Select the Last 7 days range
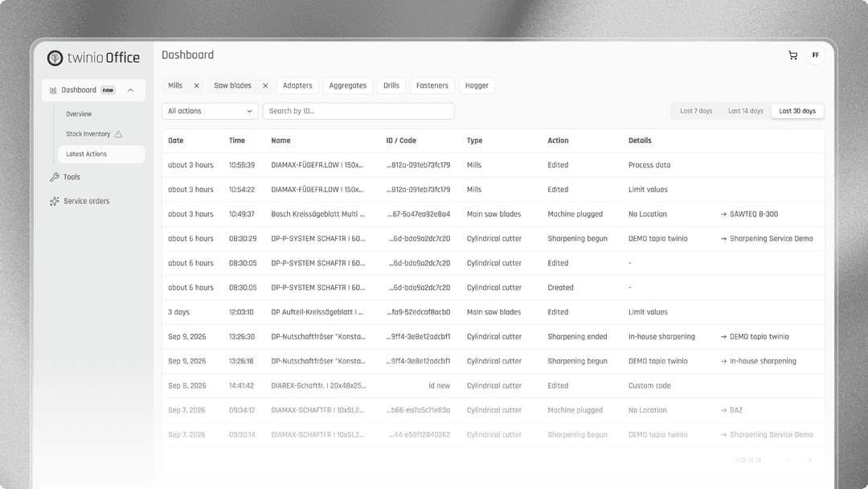The image size is (868, 489). coord(696,111)
